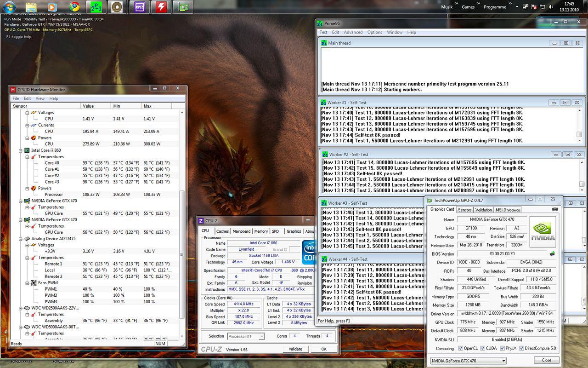Click the Worker #4 window icon in Prime95

[324, 259]
